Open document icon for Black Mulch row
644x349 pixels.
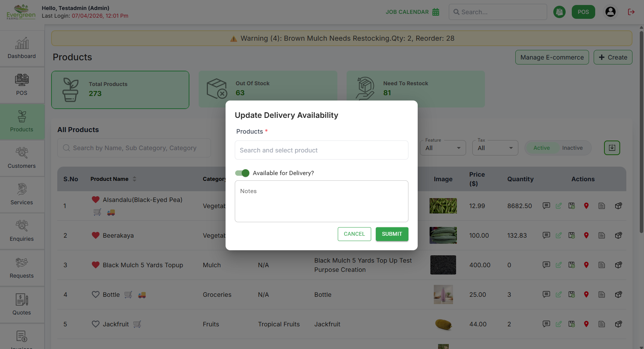(x=602, y=265)
